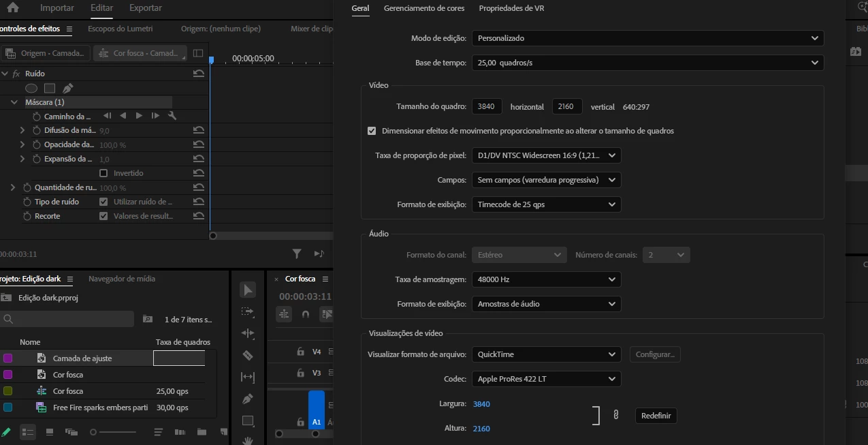This screenshot has width=868, height=445.
Task: Select the ellipse mask tool under Ruído
Action: pyautogui.click(x=31, y=88)
